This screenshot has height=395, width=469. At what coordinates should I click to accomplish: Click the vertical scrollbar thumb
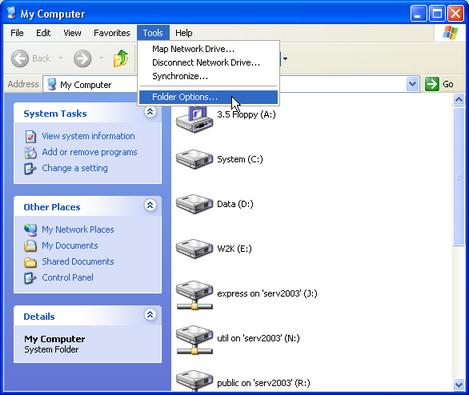coord(459,177)
